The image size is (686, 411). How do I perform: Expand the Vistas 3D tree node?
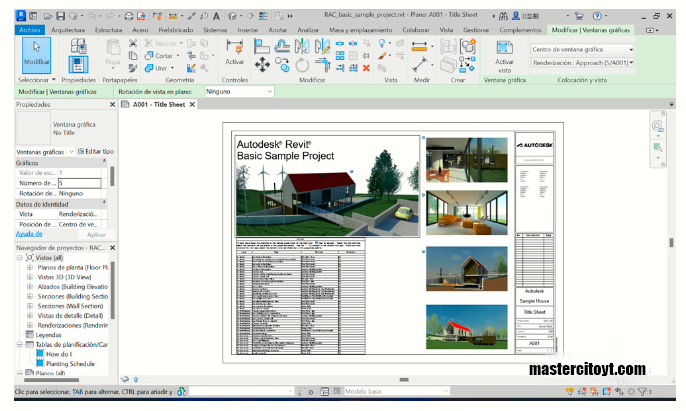tap(30, 277)
